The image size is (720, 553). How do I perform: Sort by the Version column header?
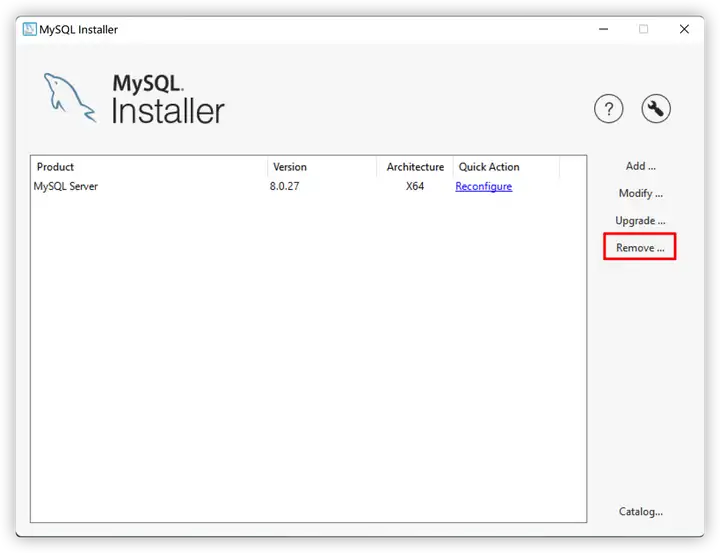pyautogui.click(x=322, y=167)
